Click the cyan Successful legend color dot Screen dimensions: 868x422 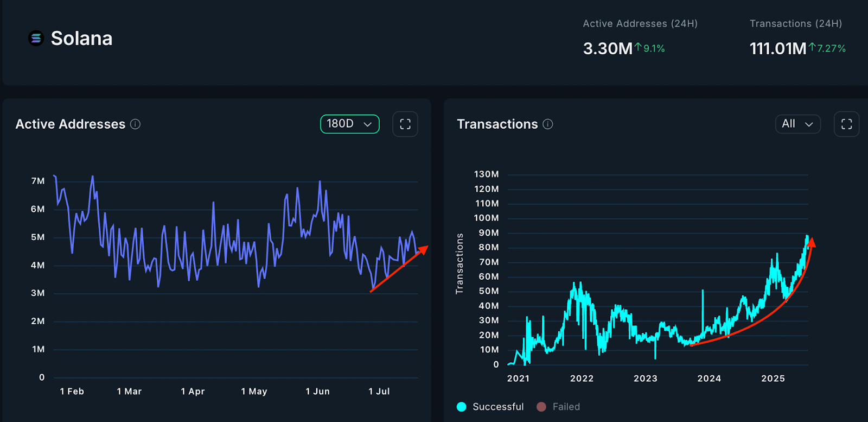pyautogui.click(x=462, y=407)
